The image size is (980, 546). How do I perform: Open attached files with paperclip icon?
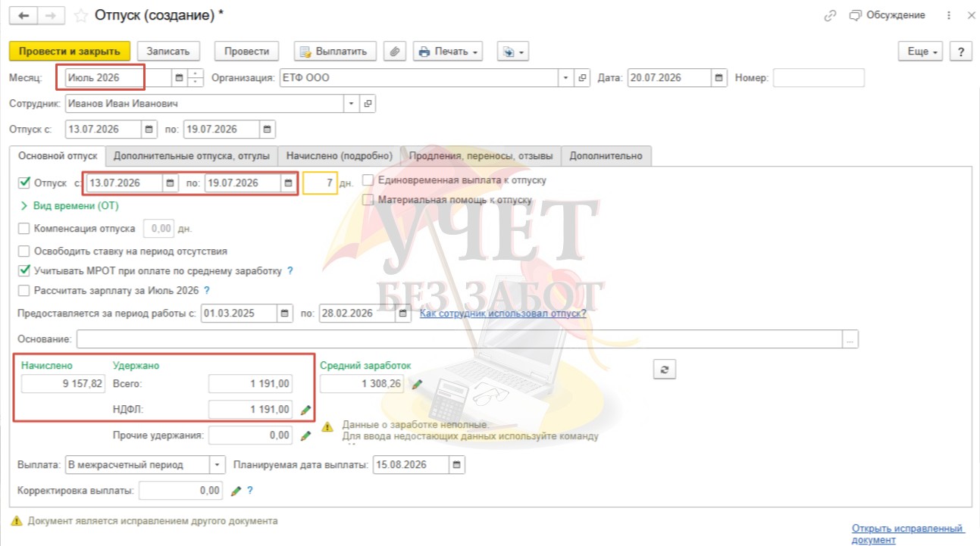(395, 51)
